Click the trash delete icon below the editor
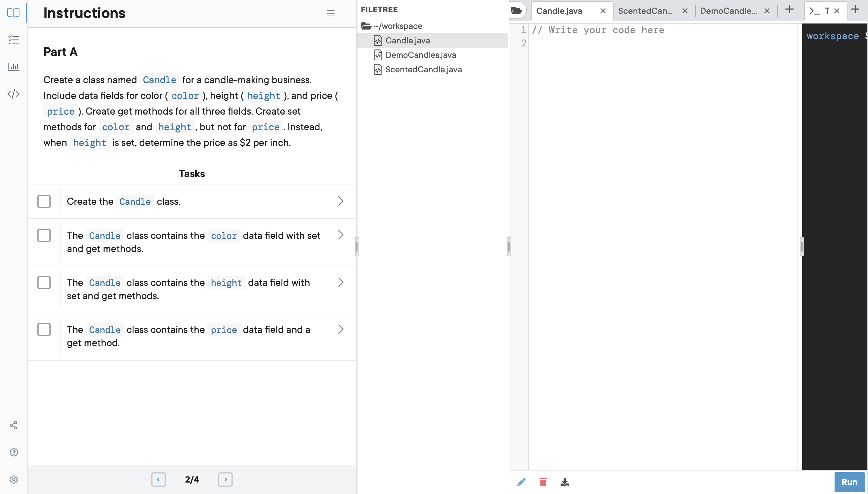Screen dimensions: 868x494 pos(543,481)
